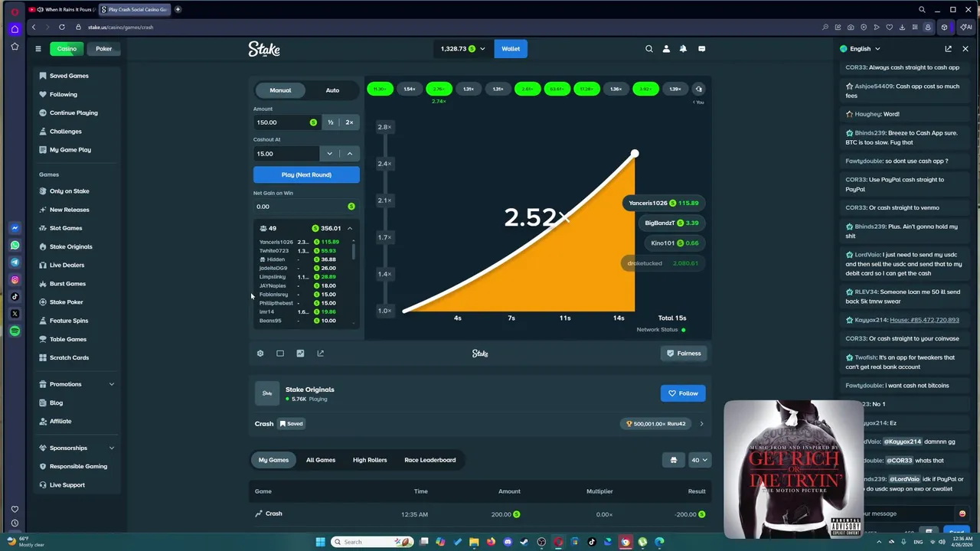The width and height of the screenshot is (980, 551).
Task: Open Telegram in browser sidebar
Action: tap(15, 262)
